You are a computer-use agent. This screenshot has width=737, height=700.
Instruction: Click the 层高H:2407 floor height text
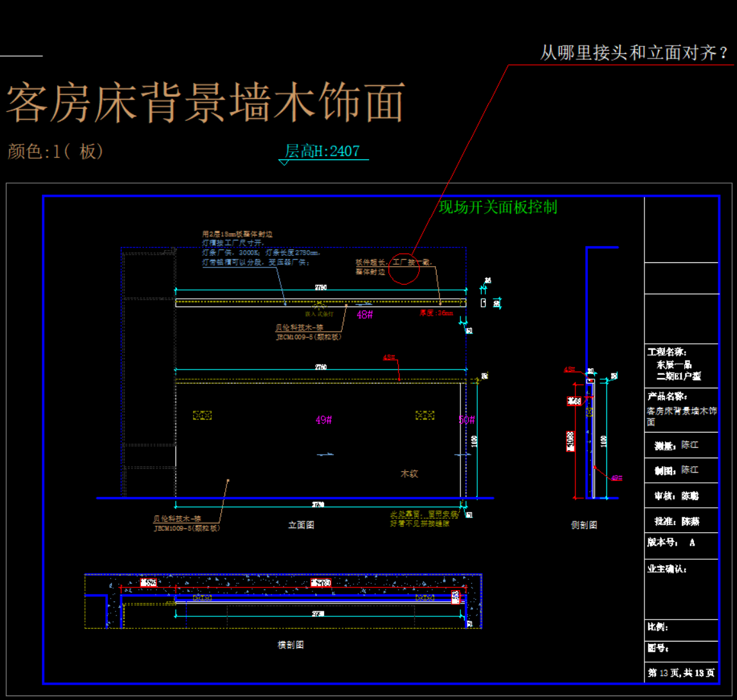(322, 151)
